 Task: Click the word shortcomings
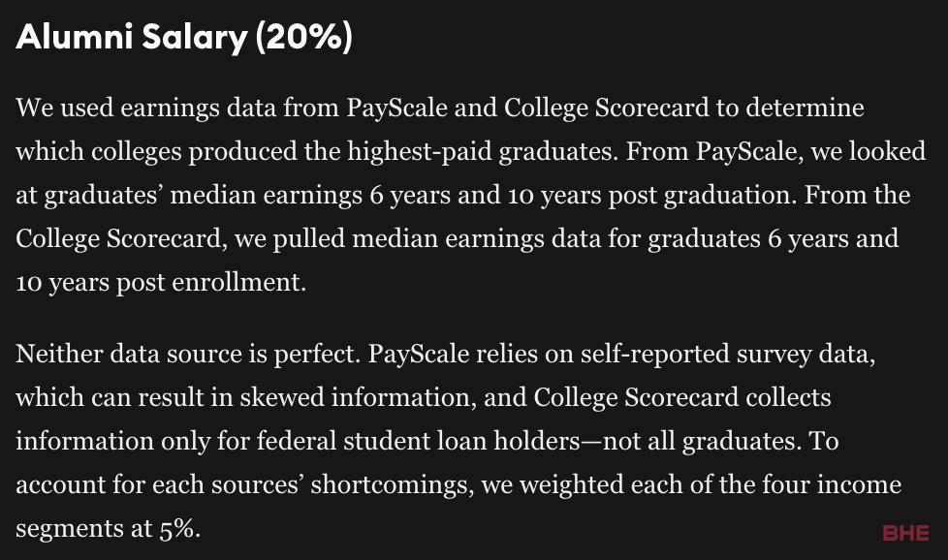pos(393,485)
